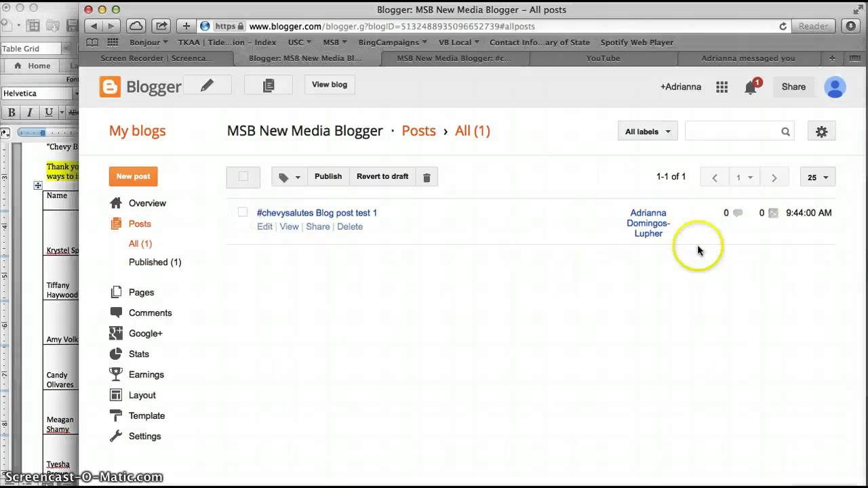Click the blue profile avatar
The width and height of the screenshot is (868, 488).
click(x=835, y=87)
